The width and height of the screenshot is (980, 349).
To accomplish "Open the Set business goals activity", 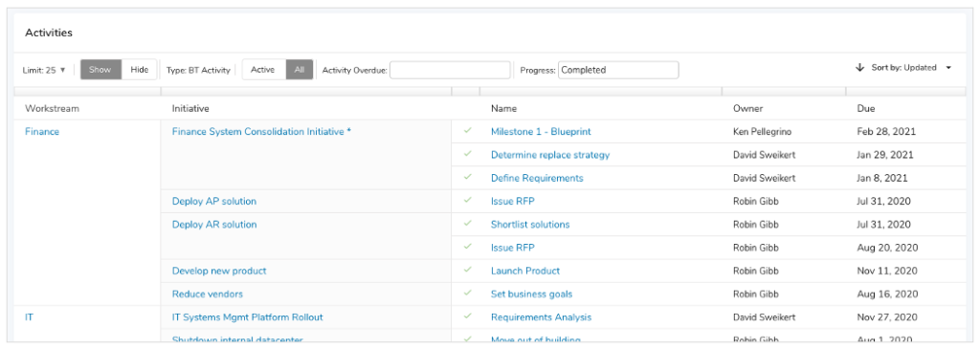I will pos(531,294).
